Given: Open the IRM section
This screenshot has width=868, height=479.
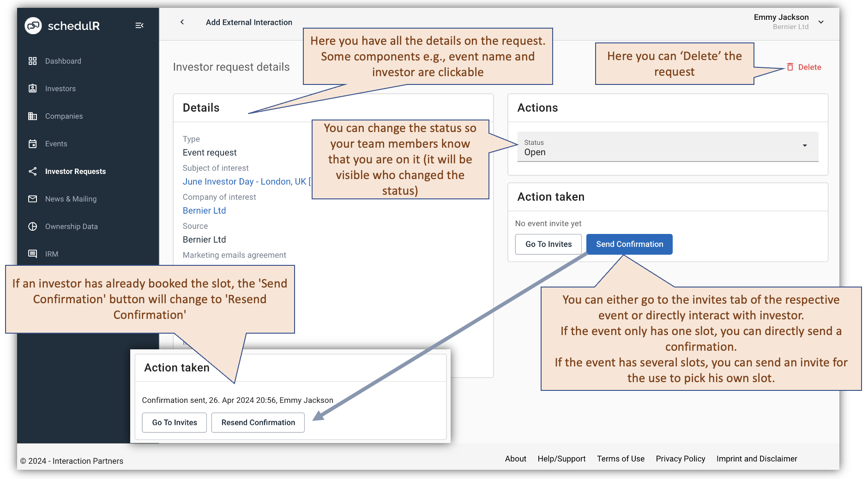Looking at the screenshot, I should click(x=52, y=254).
